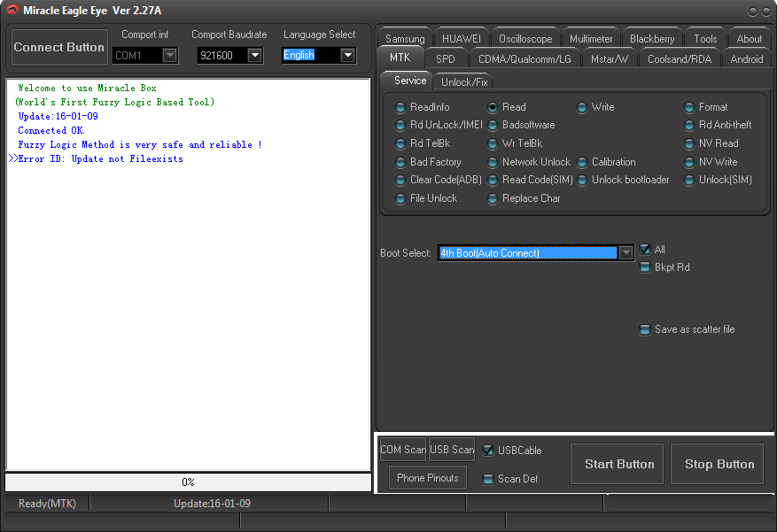Switch to the Unlock/Fix sub-tab
The image size is (777, 532).
[x=464, y=81]
